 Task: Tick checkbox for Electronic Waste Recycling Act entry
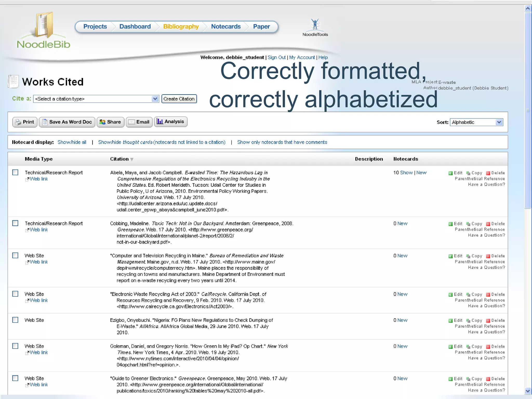[x=15, y=294]
